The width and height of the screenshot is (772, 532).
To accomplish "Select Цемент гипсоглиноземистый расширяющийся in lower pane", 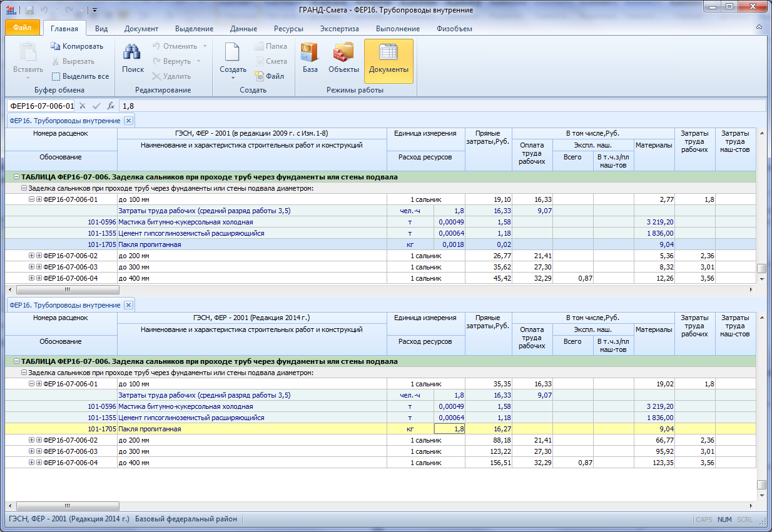I will (x=191, y=418).
